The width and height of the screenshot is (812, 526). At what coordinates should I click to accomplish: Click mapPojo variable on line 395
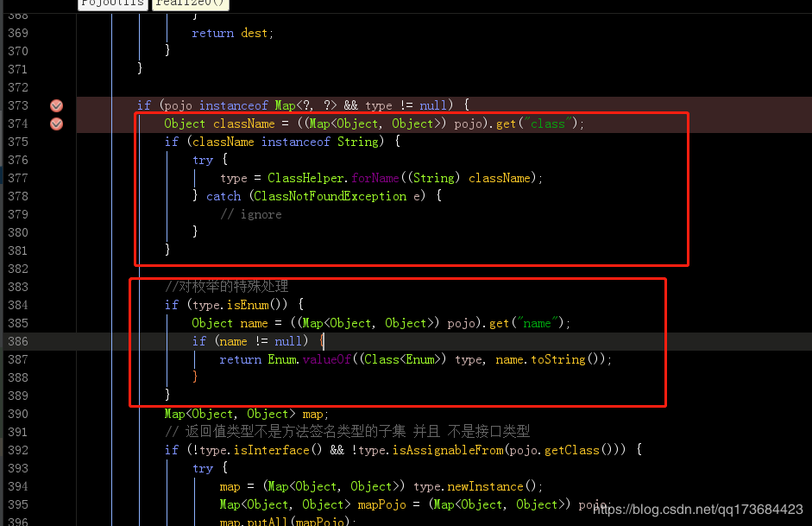point(381,504)
